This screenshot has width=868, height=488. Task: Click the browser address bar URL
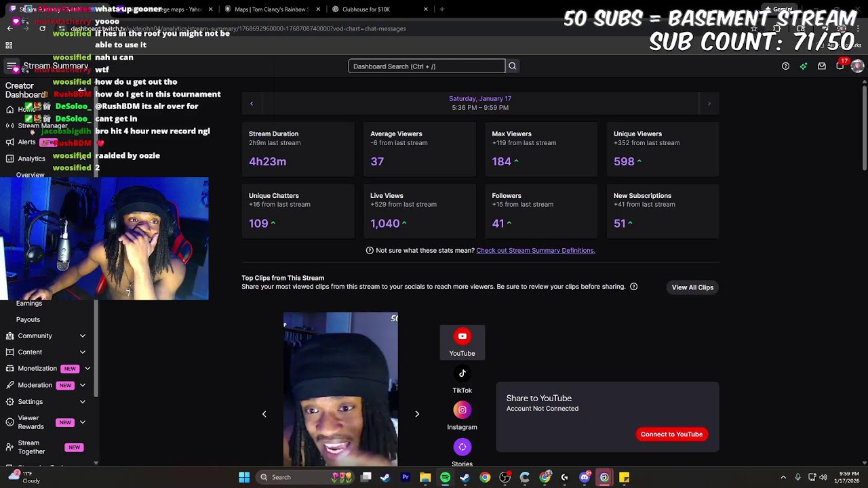point(237,28)
